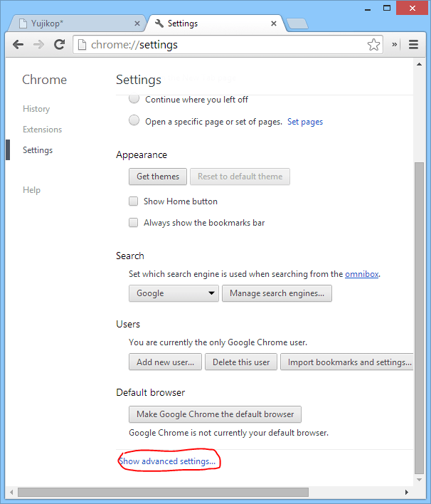The width and height of the screenshot is (431, 504).
Task: Select Open a specific page option
Action: [134, 120]
